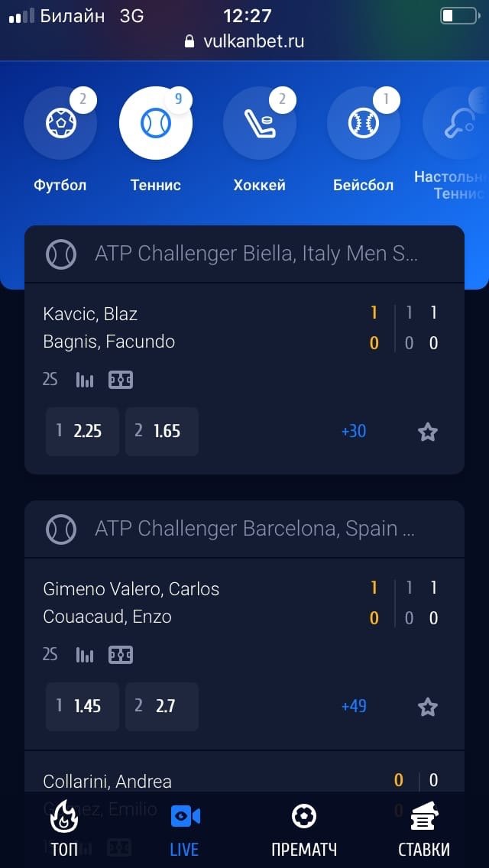
Task: Favorite the Kavcic vs Bagnis match
Action: (428, 432)
